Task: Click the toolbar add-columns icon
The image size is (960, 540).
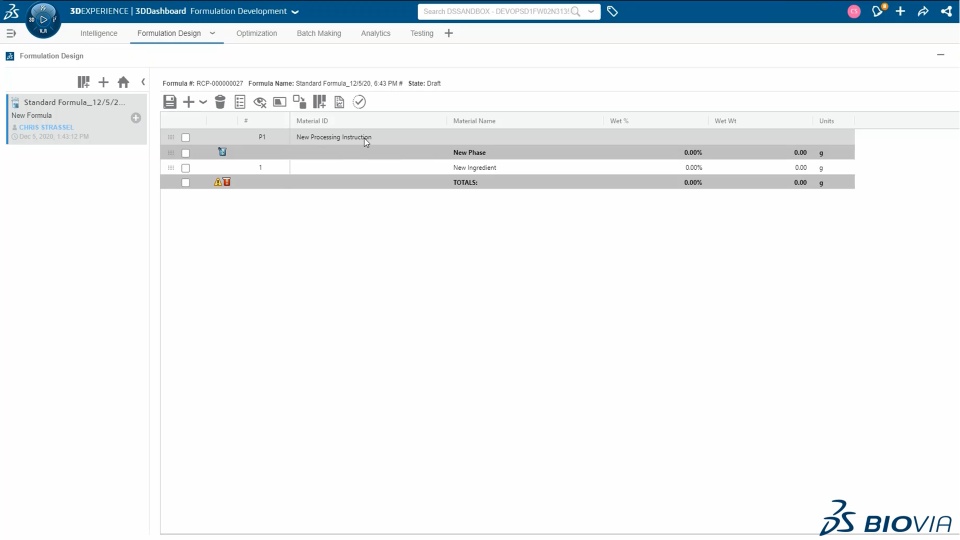Action: click(319, 102)
